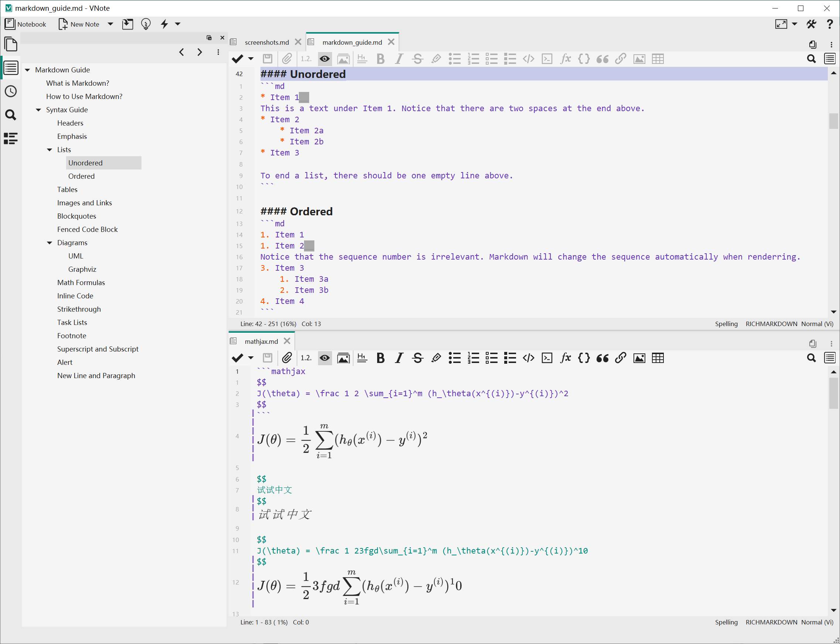Insert a table into markdown_guide.md
This screenshot has width=840, height=644.
(x=658, y=59)
